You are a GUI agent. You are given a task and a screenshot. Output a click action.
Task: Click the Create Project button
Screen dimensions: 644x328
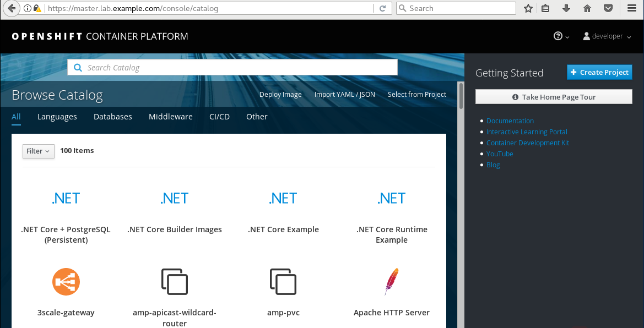(599, 72)
